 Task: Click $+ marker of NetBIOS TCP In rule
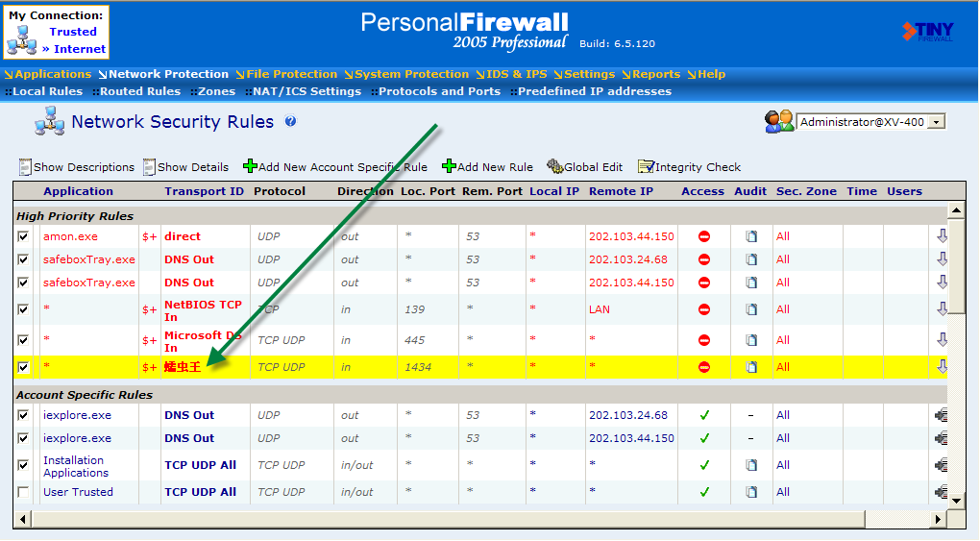tap(149, 310)
